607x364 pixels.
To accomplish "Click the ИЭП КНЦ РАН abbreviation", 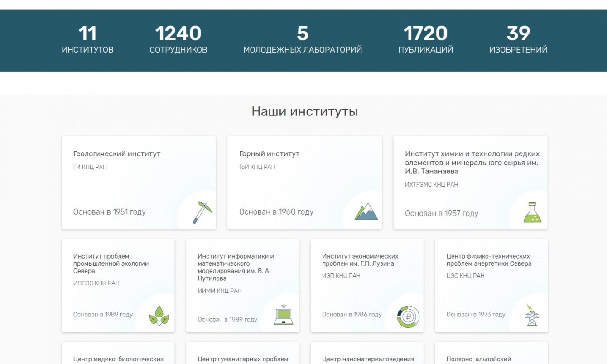I will (x=342, y=276).
